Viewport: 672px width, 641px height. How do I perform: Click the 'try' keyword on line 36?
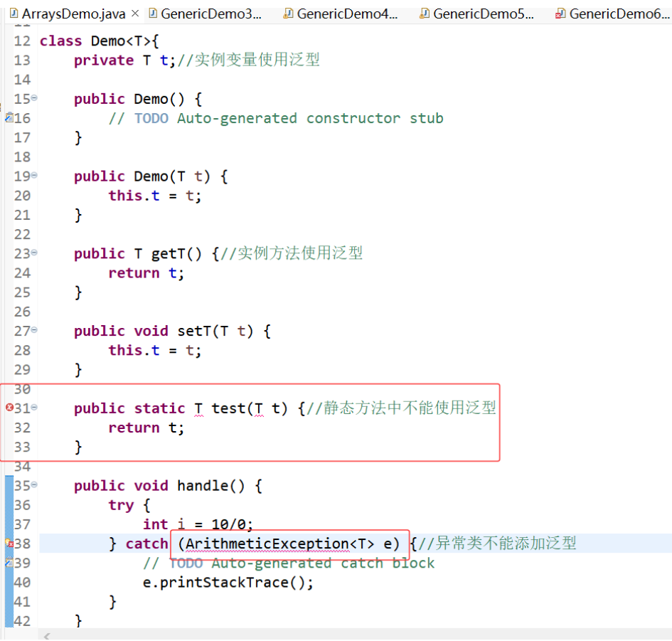(121, 506)
